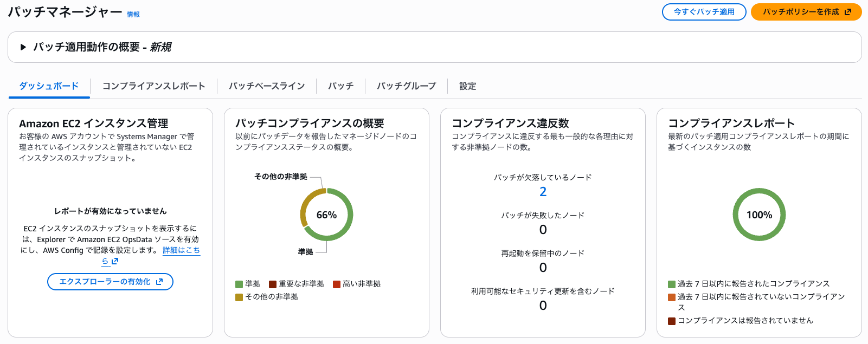Click the green 準拠 legend swatch
The width and height of the screenshot is (868, 344).
(239, 283)
